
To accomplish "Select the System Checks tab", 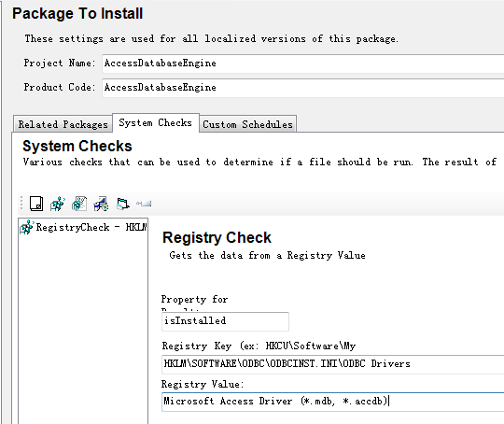I will [156, 122].
